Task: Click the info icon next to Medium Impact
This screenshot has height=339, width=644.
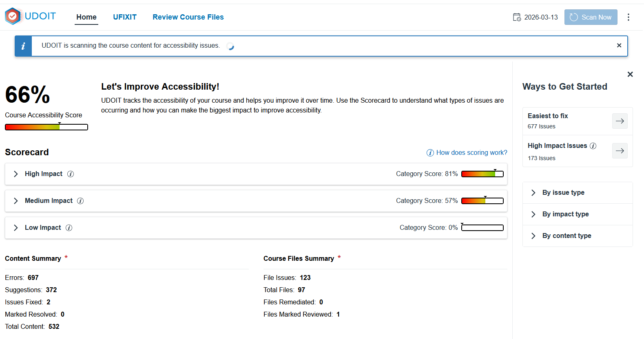Action: [80, 201]
